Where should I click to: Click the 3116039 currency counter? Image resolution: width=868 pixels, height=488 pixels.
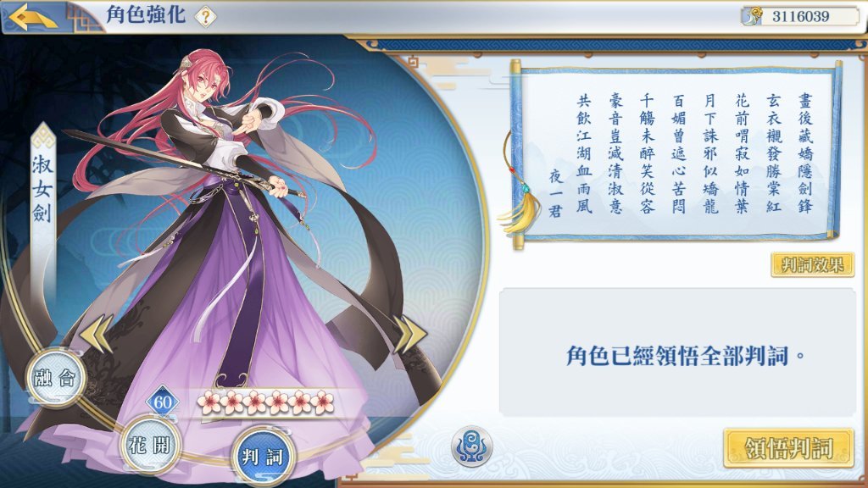(x=800, y=16)
